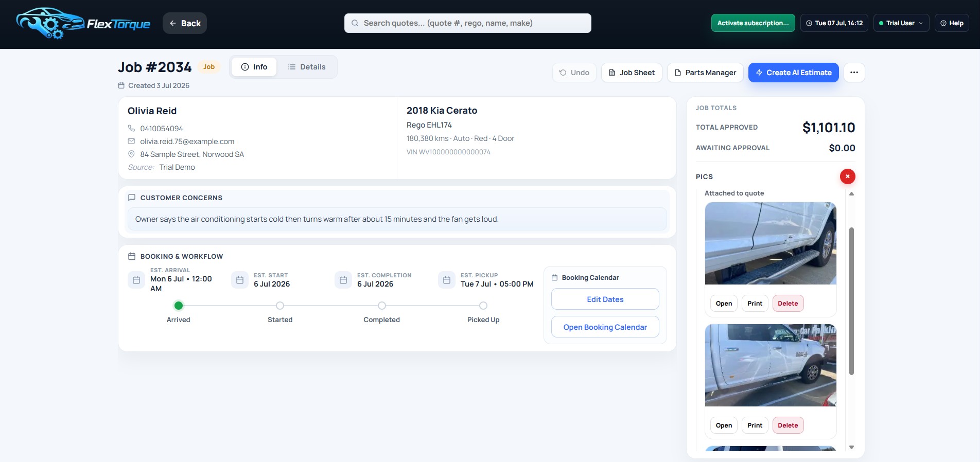Click Delete under the first photo
This screenshot has width=980, height=462.
coord(788,304)
